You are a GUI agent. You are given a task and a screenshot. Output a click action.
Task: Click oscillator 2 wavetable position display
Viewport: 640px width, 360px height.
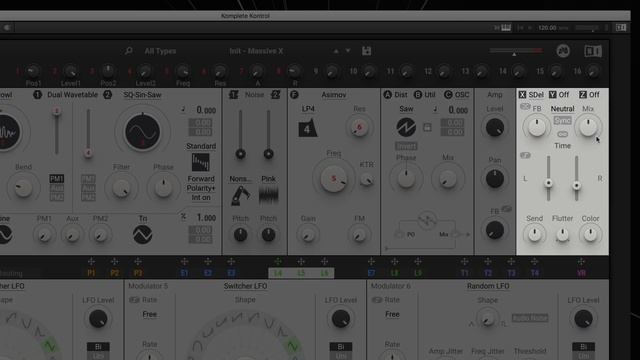(x=142, y=131)
